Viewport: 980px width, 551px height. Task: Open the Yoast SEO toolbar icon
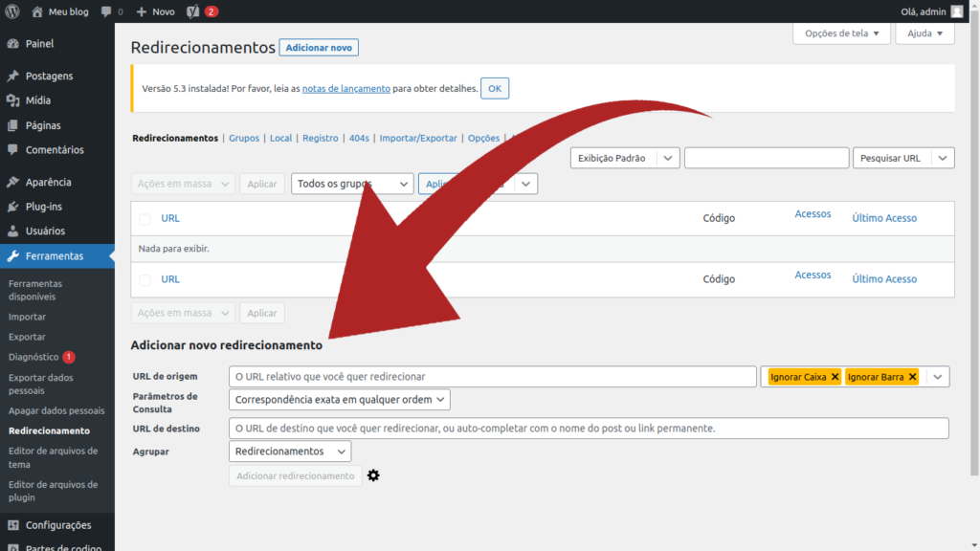[193, 11]
